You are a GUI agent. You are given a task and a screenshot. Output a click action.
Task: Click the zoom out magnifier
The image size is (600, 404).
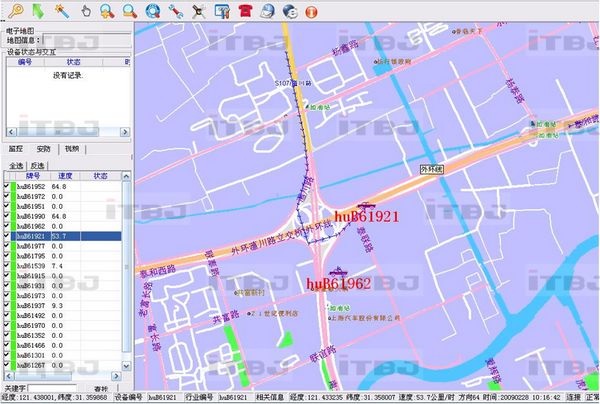pos(130,11)
